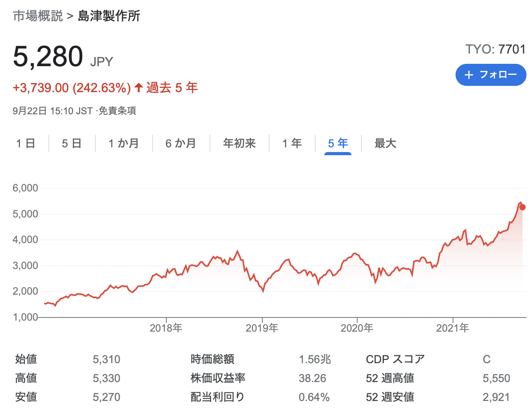The height and width of the screenshot is (412, 532).
Task: Choose the 1 年 range tab
Action: (x=292, y=143)
